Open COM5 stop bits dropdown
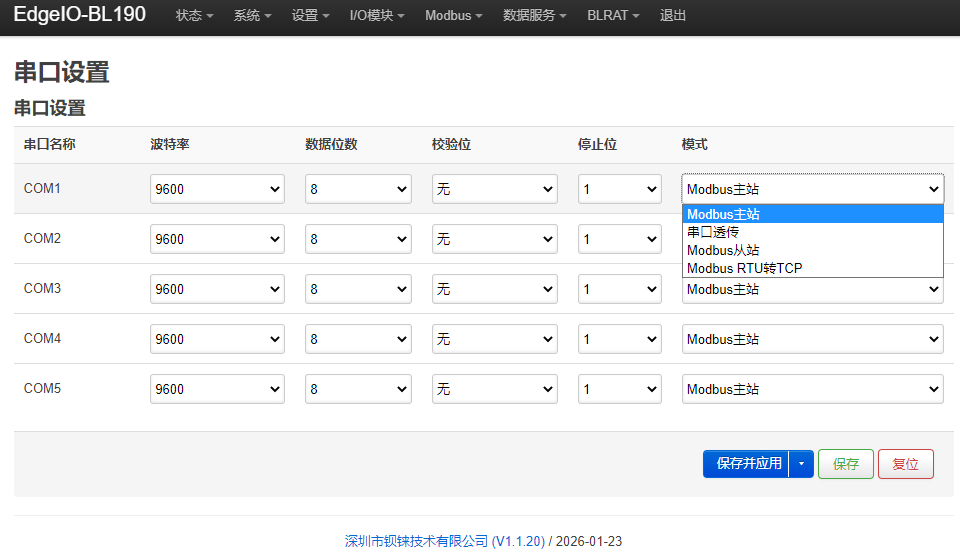Screen dimensions: 960x558 620,389
